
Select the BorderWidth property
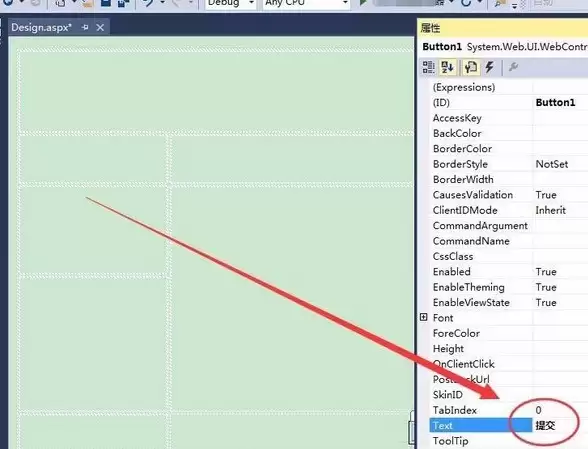(463, 179)
